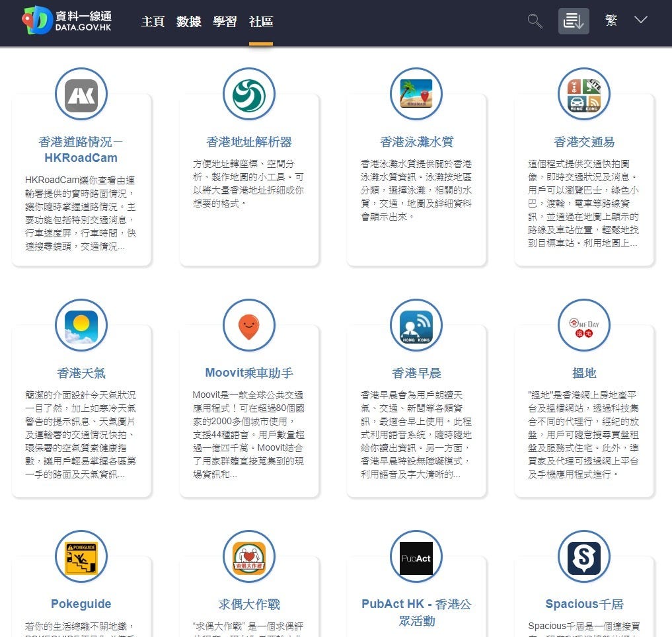Click the 香港交通易 four-tile icon
Viewport: 672px width, 637px height.
click(x=584, y=94)
